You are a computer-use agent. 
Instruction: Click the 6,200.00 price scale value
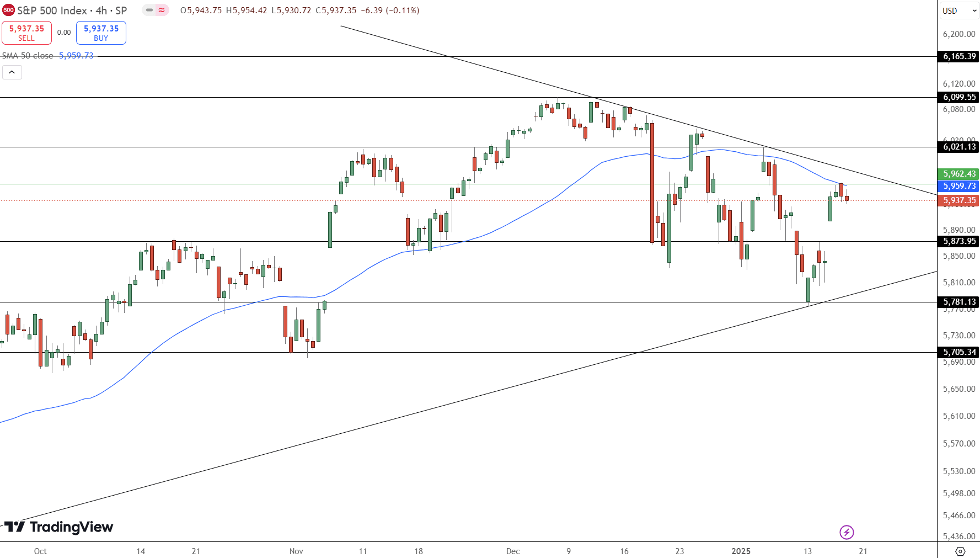959,34
